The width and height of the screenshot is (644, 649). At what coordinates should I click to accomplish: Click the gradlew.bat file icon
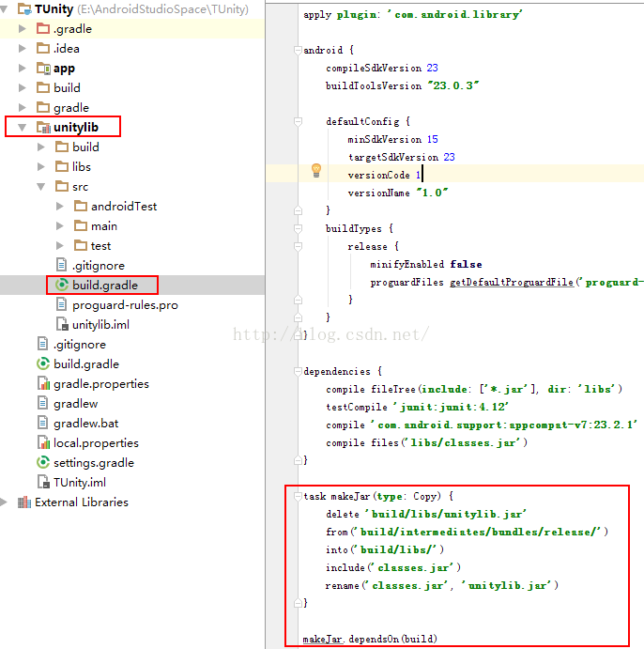(x=42, y=423)
